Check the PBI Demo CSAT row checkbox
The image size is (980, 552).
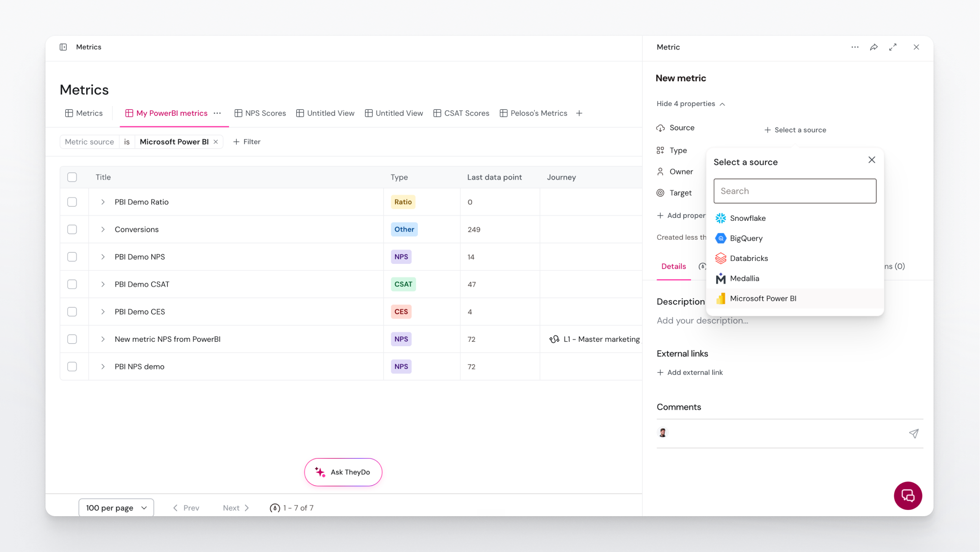coord(72,284)
